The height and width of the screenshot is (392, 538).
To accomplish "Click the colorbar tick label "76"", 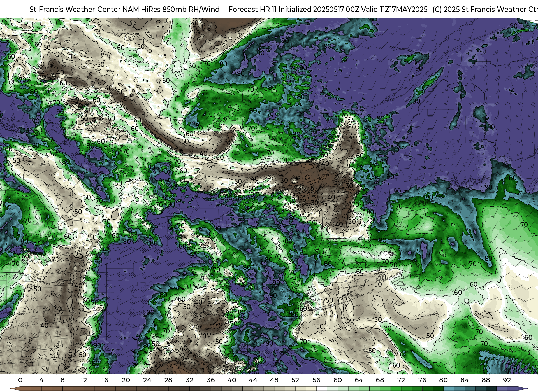I will [422, 380].
